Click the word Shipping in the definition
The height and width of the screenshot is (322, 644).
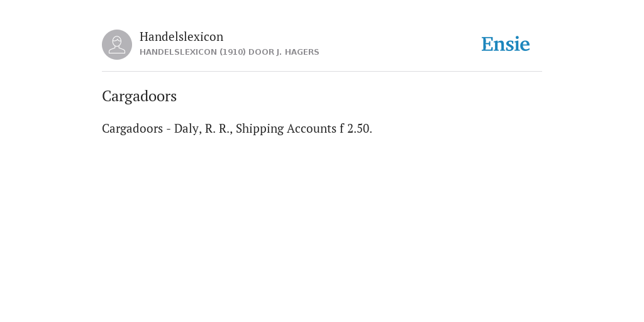tap(260, 129)
